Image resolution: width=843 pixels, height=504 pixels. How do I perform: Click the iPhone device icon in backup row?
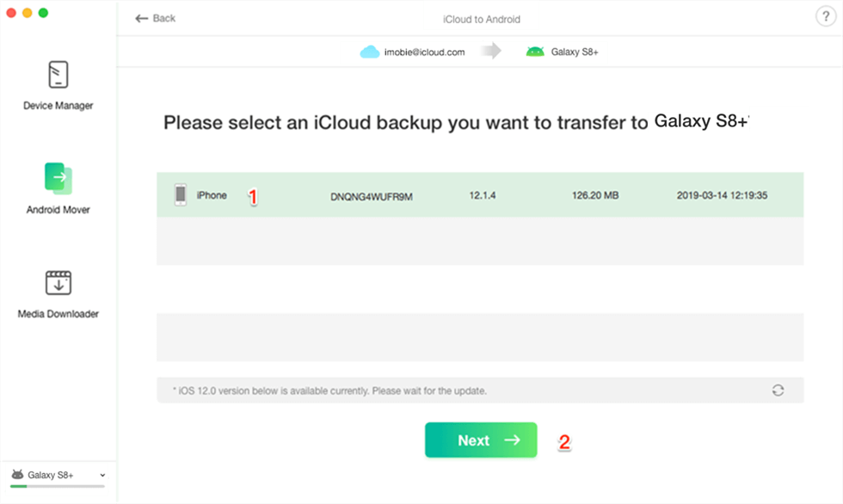181,195
